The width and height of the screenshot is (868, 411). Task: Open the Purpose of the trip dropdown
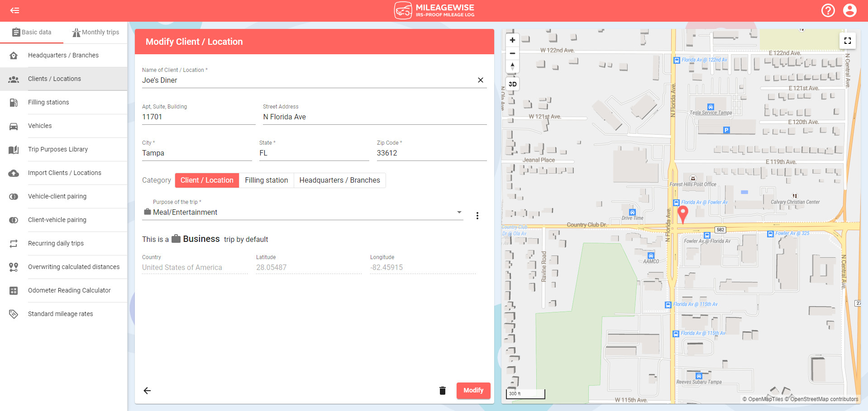(x=303, y=212)
